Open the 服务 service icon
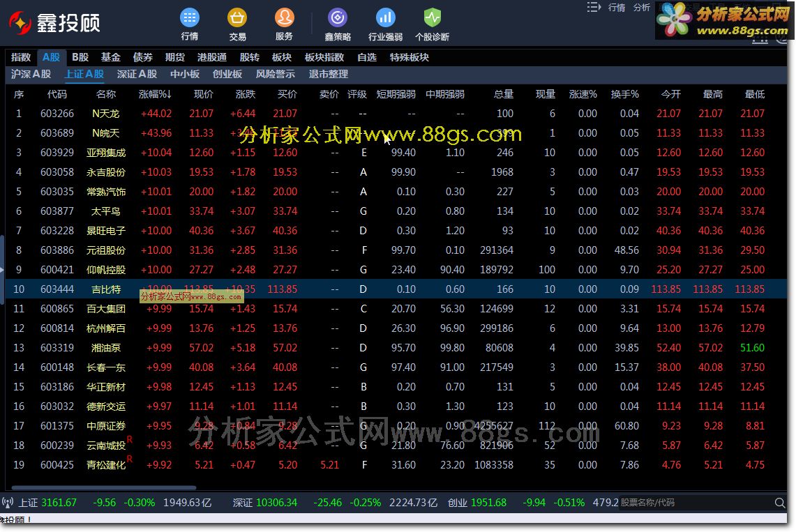The width and height of the screenshot is (796, 532). click(x=285, y=24)
